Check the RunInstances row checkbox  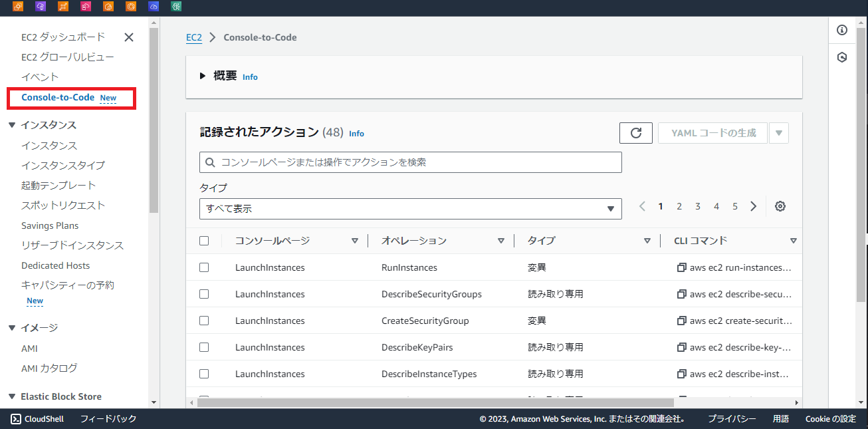coord(204,267)
